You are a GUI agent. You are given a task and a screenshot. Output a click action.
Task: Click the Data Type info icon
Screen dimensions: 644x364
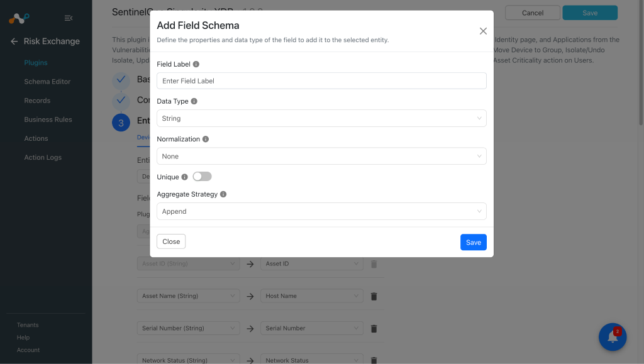pos(194,101)
